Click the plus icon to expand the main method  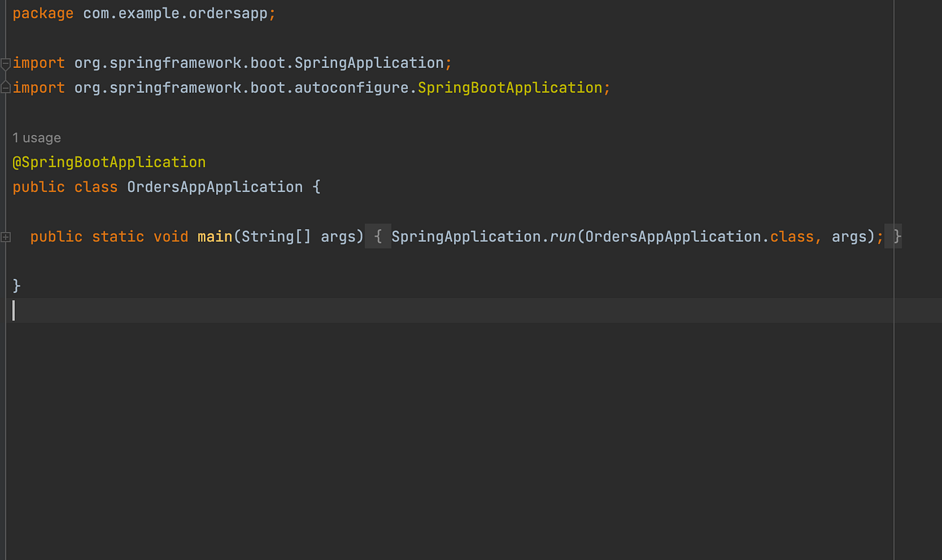6,236
